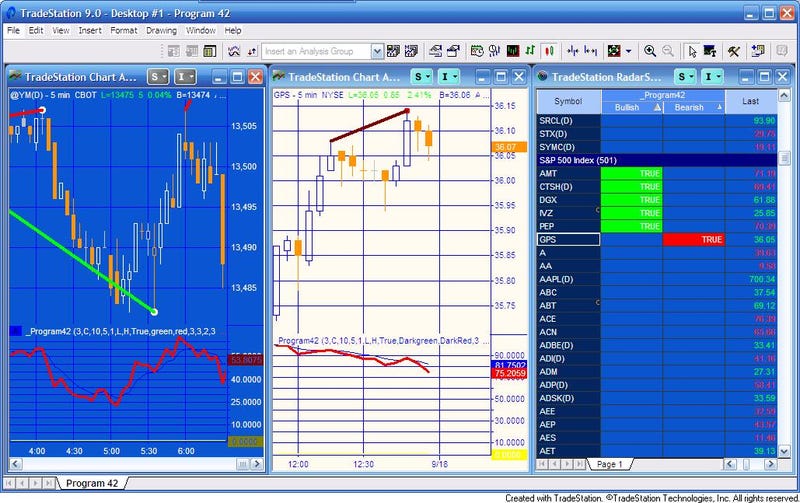This screenshot has width=800, height=503.
Task: Click the red-arrows strategy icon in the toolbar
Action: (x=252, y=51)
